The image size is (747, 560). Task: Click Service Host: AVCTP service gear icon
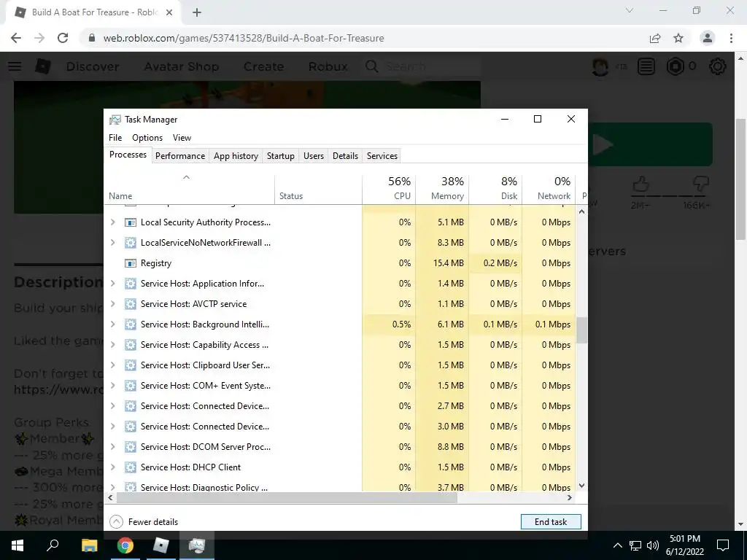pyautogui.click(x=131, y=304)
